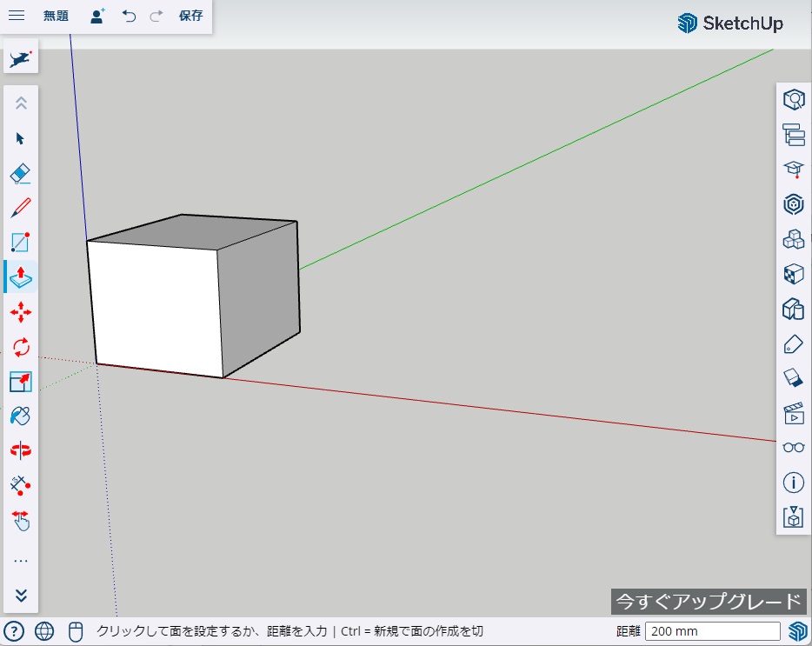Click the 保存 save button
The image size is (812, 646).
[190, 16]
